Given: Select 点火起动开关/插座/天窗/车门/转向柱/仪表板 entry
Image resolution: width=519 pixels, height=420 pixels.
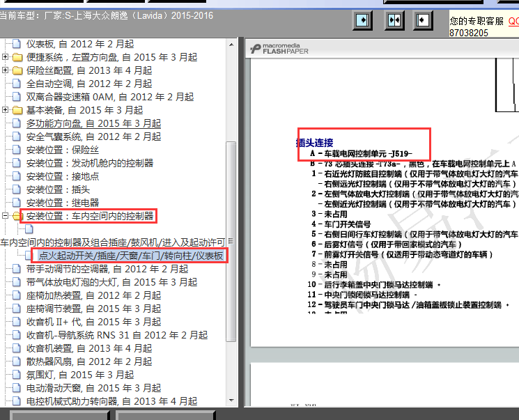Looking at the screenshot, I should click(x=131, y=256).
